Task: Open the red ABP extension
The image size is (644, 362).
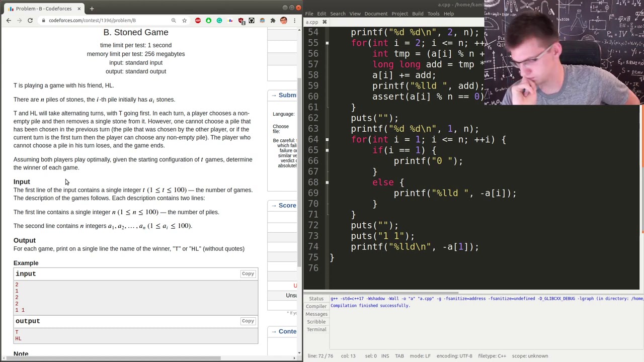Action: click(198, 21)
